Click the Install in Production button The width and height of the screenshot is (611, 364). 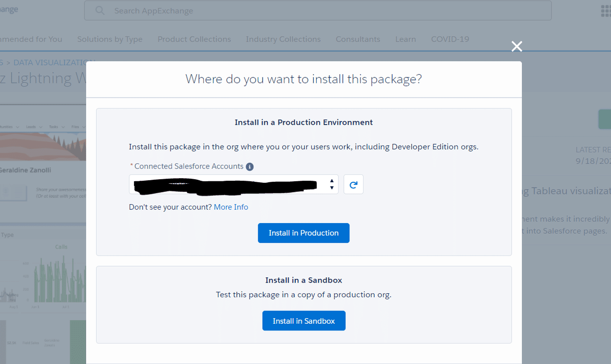(x=303, y=233)
